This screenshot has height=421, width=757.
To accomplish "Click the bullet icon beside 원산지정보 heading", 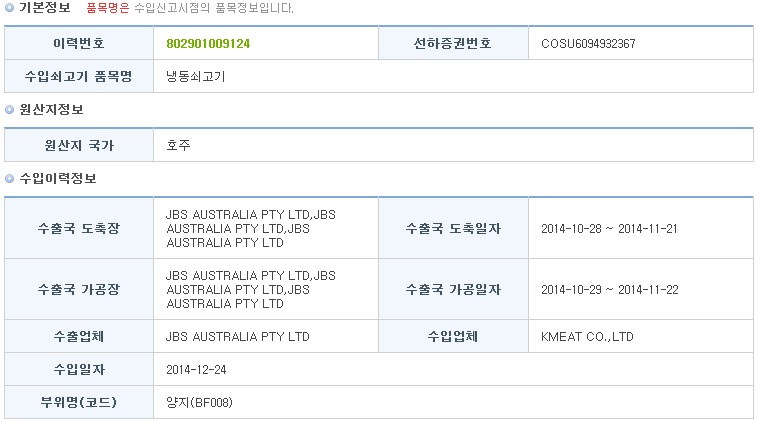I will point(9,110).
